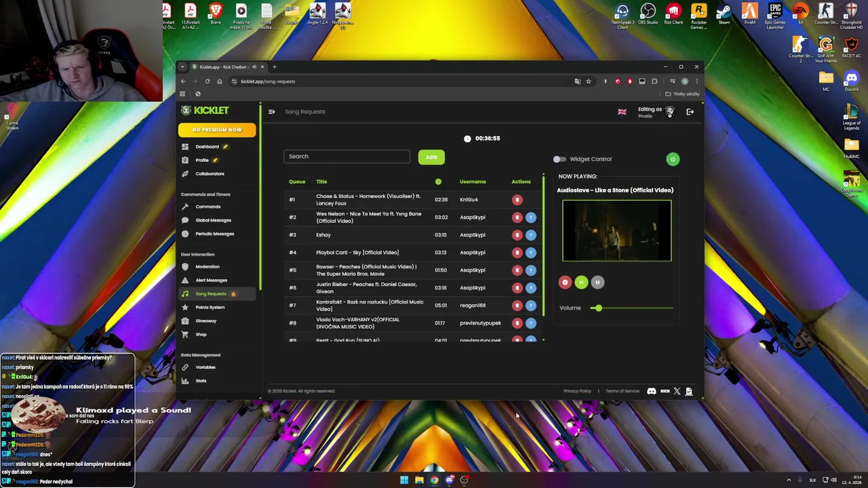The height and width of the screenshot is (488, 868).
Task: Open Points System page
Action: point(210,307)
